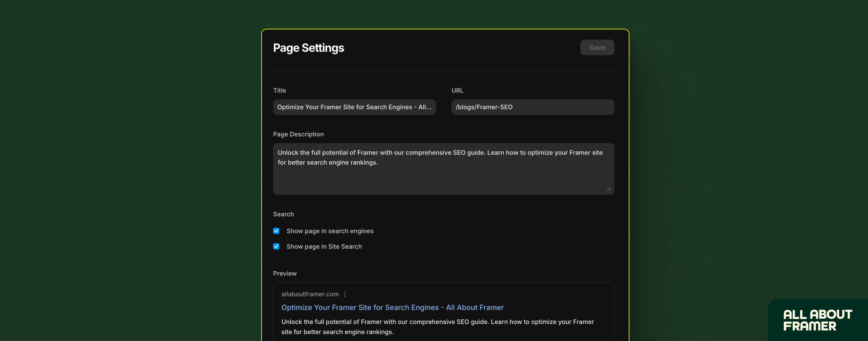Click the allaboutframer.com preview domain text
The width and height of the screenshot is (868, 341).
click(310, 294)
